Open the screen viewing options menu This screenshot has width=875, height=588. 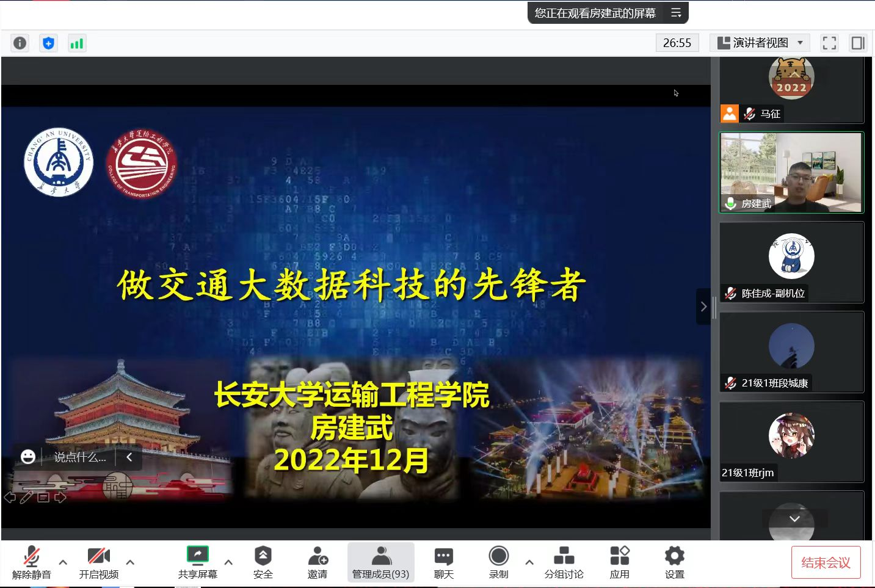pyautogui.click(x=676, y=13)
